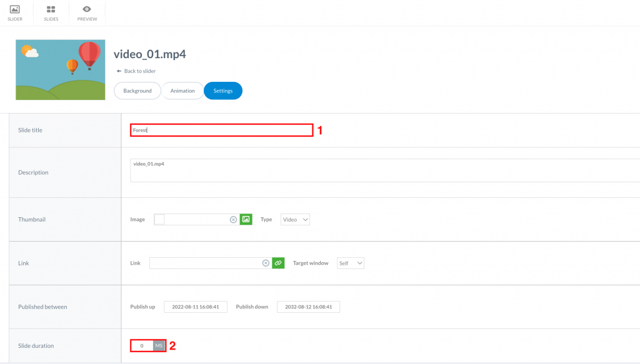The image size is (640, 364).
Task: Click the Description row label
Action: pyautogui.click(x=33, y=172)
